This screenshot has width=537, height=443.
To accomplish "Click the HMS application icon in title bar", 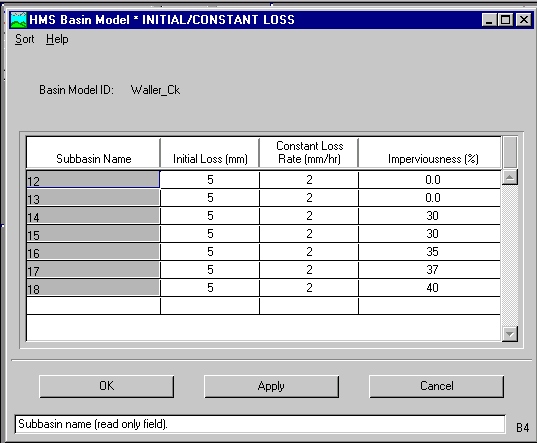I will pyautogui.click(x=18, y=20).
